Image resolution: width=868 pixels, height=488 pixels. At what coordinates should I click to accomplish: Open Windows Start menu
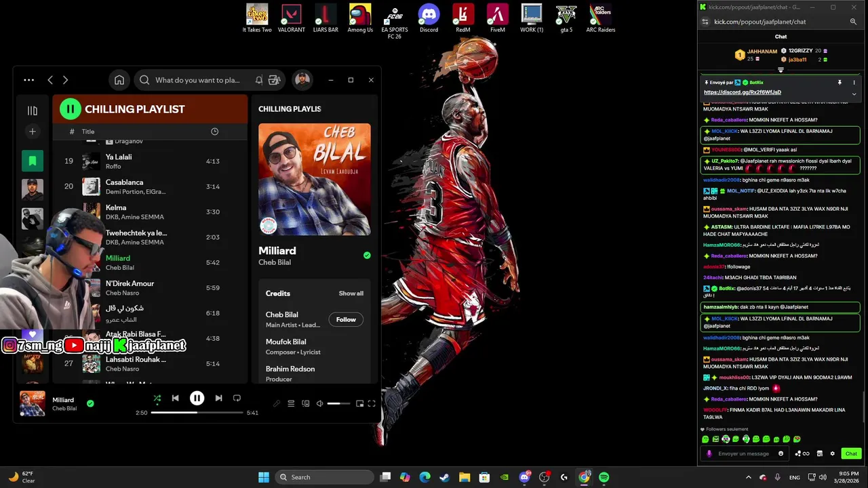click(x=264, y=477)
